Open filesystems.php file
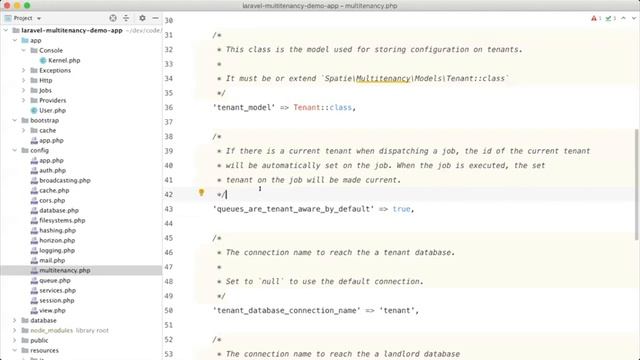The height and width of the screenshot is (360, 640). point(62,220)
